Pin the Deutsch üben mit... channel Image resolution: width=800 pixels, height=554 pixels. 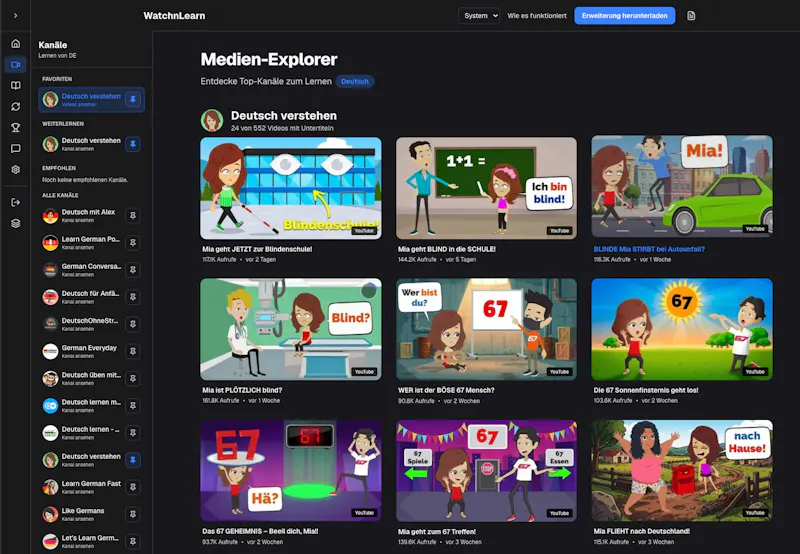133,378
